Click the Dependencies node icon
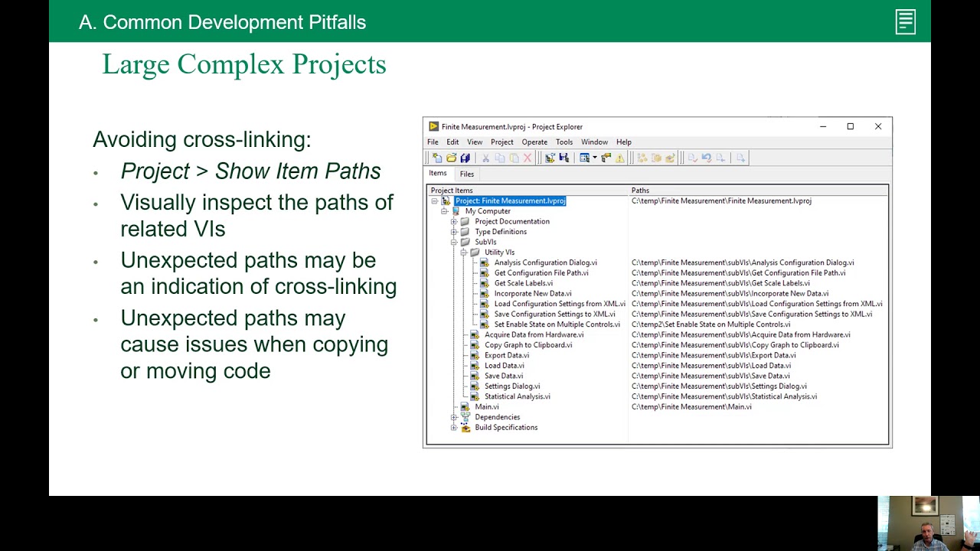The width and height of the screenshot is (980, 551). (x=465, y=417)
